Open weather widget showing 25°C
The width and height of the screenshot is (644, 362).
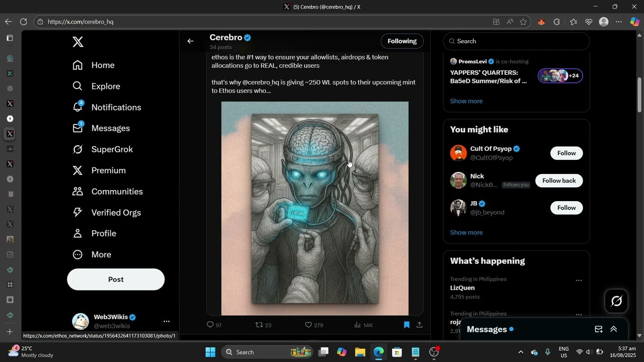(31, 352)
